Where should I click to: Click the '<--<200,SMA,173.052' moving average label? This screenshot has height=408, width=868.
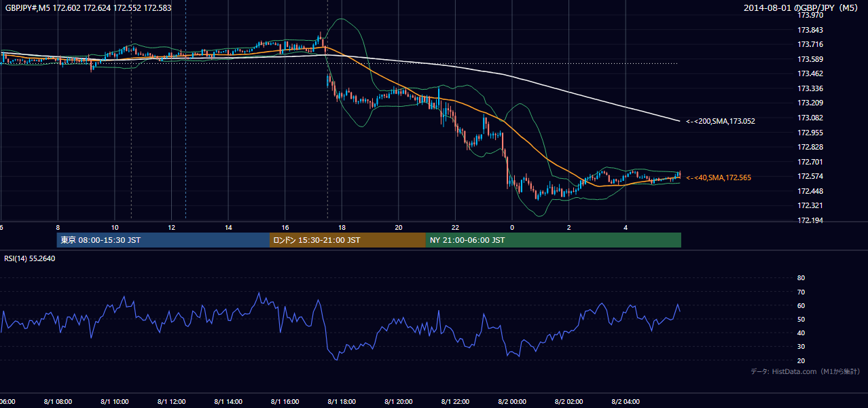(721, 121)
